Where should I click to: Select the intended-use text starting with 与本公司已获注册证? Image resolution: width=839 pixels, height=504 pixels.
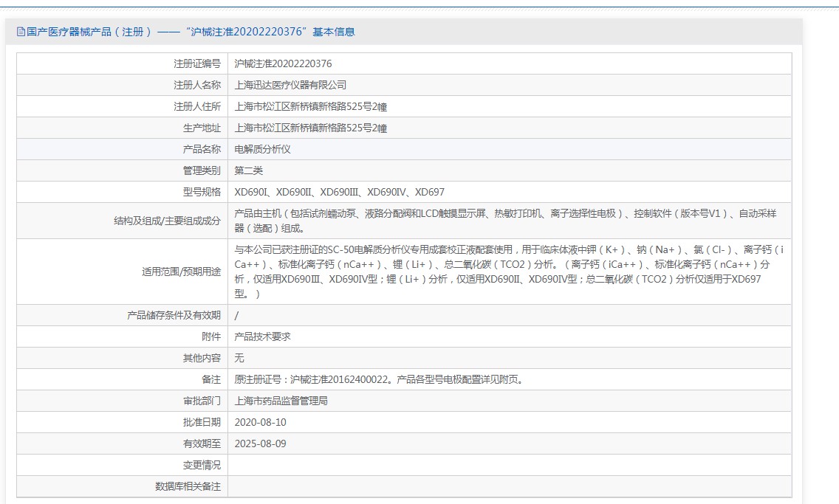pos(509,272)
